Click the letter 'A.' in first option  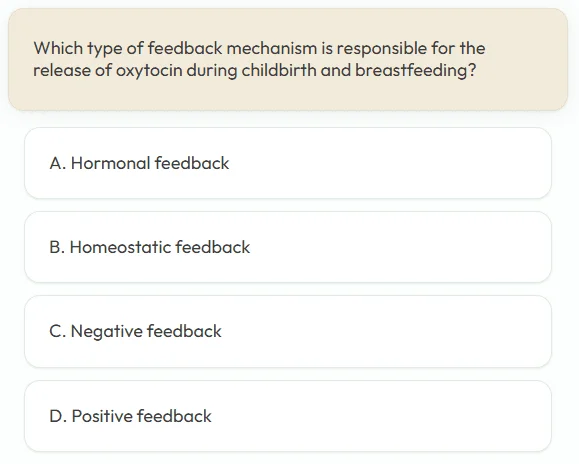[58, 163]
